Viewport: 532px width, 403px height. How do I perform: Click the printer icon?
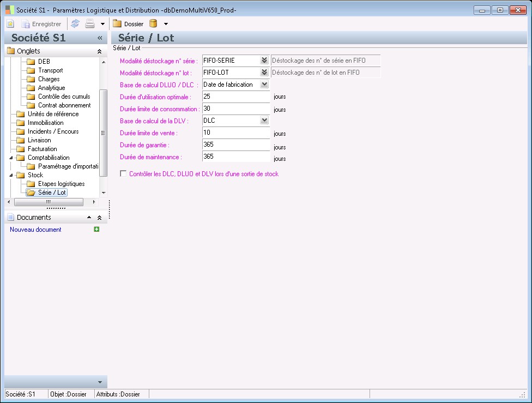point(90,24)
